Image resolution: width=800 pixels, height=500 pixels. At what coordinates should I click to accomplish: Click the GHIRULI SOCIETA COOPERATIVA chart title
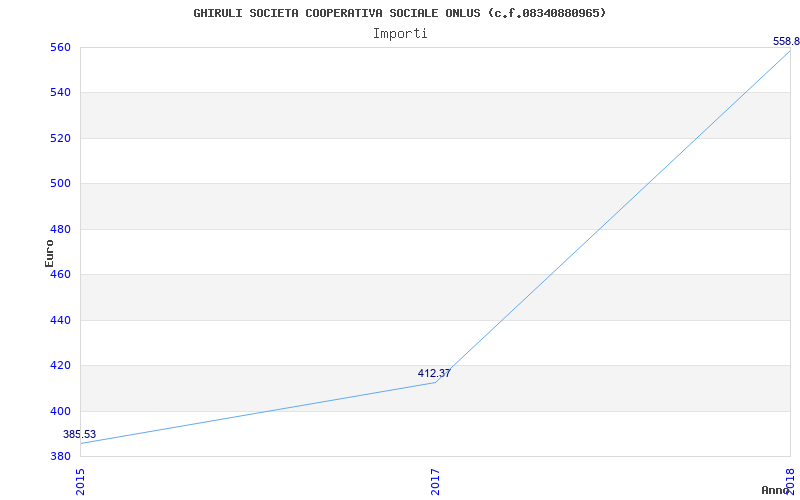(400, 13)
